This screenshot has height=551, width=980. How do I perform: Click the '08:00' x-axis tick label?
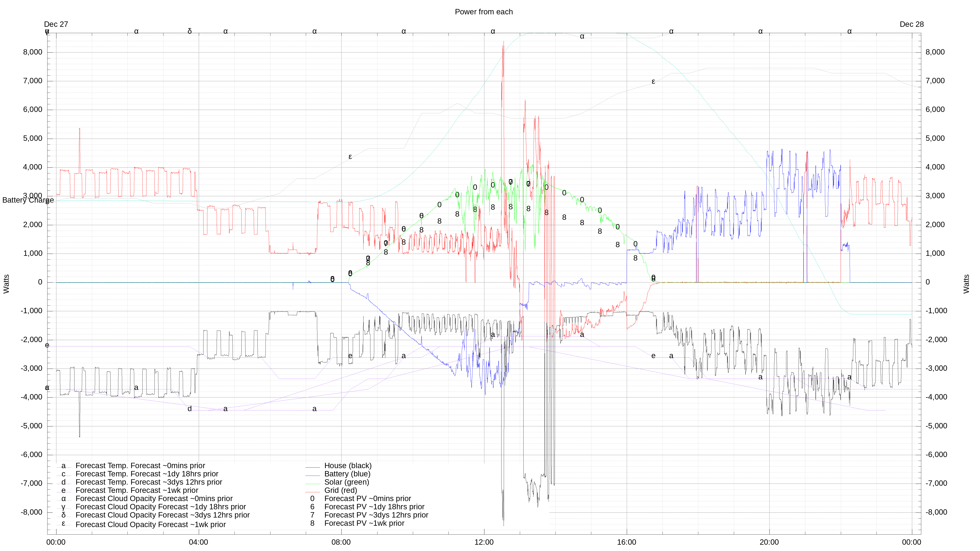pos(341,542)
